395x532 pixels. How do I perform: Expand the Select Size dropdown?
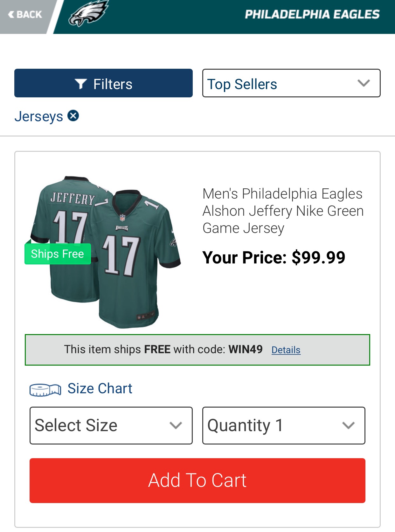coord(111,425)
